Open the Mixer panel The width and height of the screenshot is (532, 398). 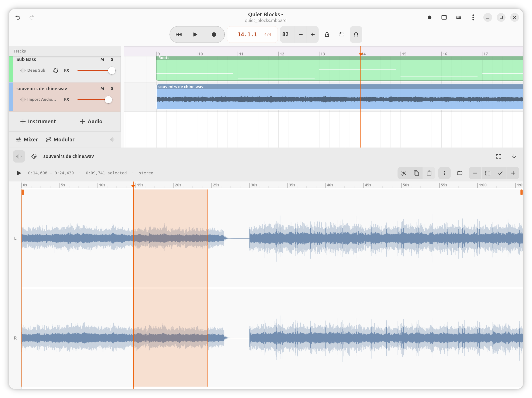27,140
